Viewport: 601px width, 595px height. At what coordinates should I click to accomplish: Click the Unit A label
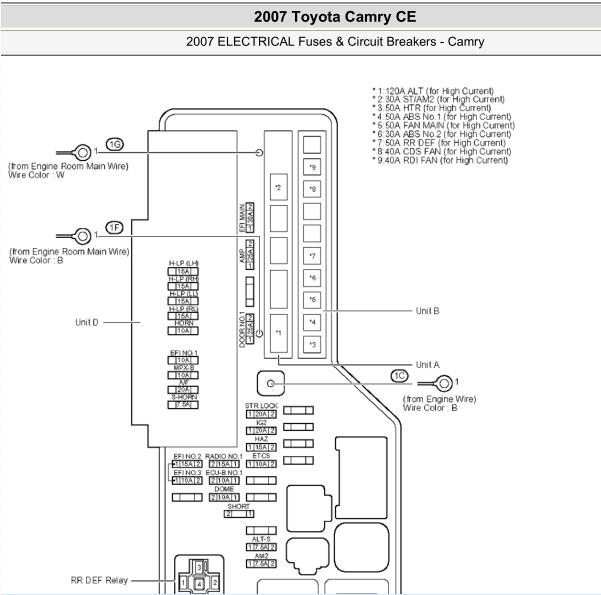(428, 365)
